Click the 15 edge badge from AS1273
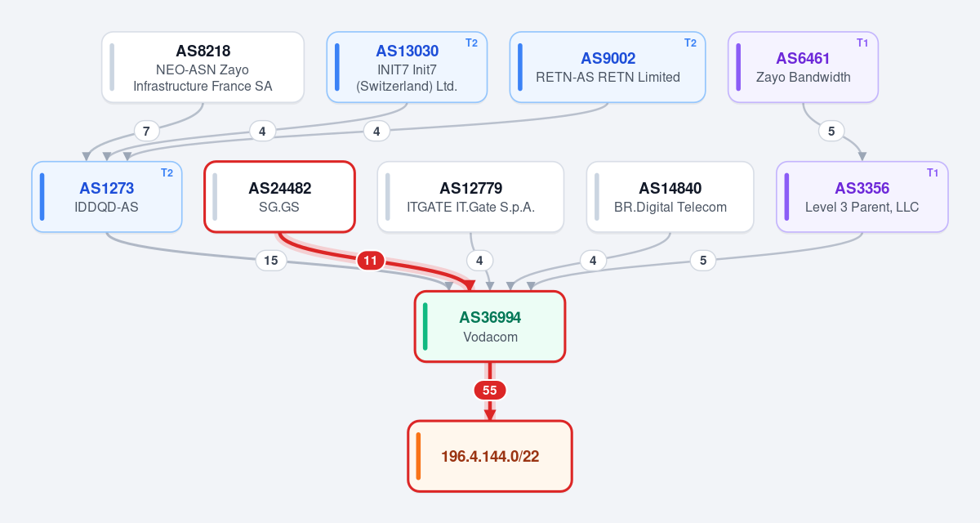 coord(271,261)
